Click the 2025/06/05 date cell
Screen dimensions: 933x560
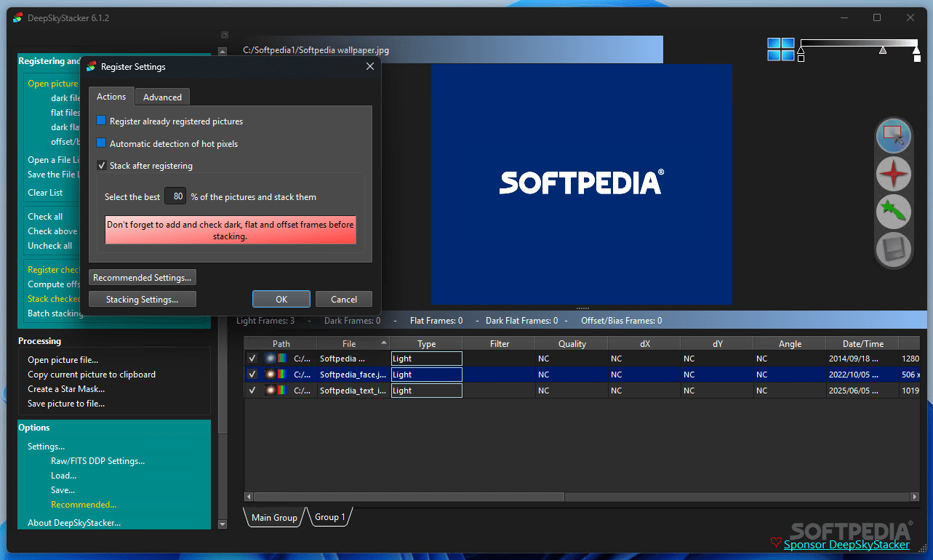pos(862,391)
